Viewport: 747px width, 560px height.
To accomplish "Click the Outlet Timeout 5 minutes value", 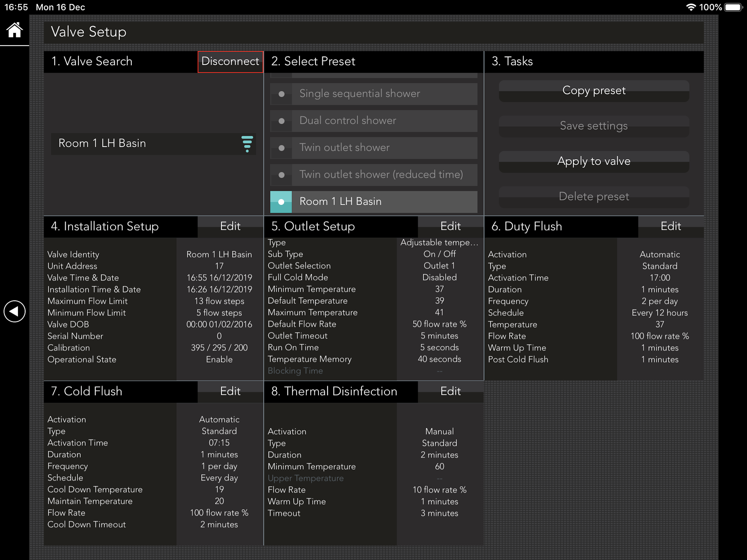I will coord(439,336).
